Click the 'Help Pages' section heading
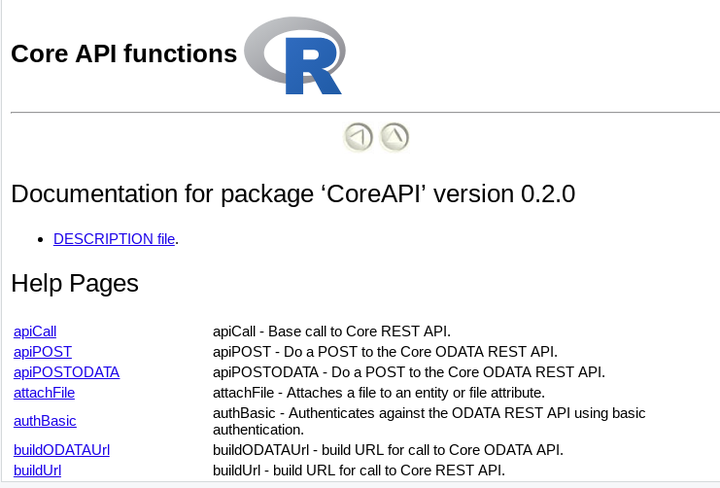The height and width of the screenshot is (488, 720). click(75, 283)
